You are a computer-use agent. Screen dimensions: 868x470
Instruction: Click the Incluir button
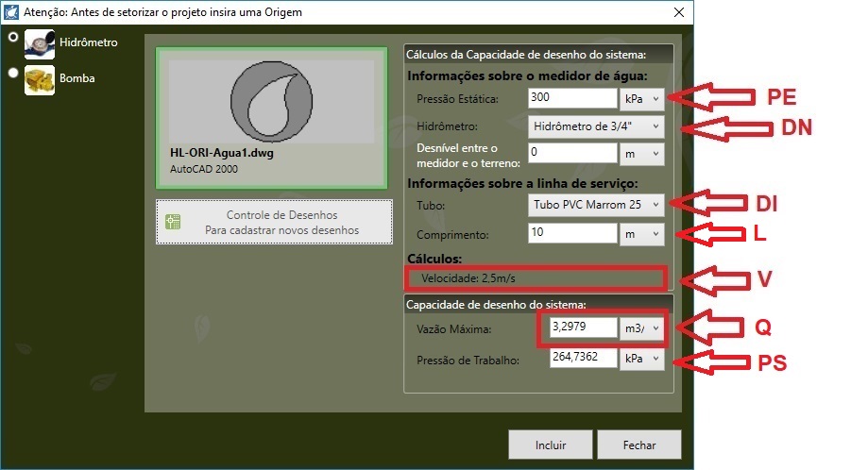tap(549, 445)
